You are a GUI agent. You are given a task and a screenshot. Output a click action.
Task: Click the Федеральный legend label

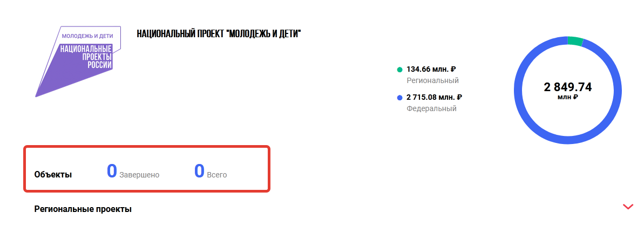click(x=432, y=109)
